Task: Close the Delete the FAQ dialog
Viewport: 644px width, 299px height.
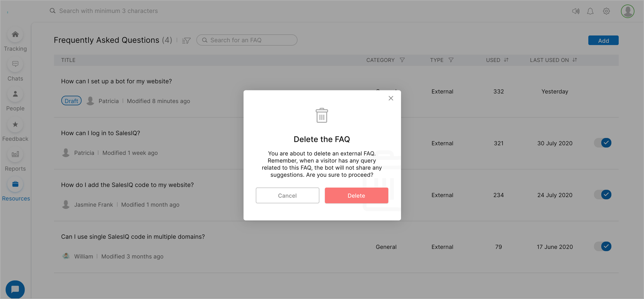Action: click(391, 98)
